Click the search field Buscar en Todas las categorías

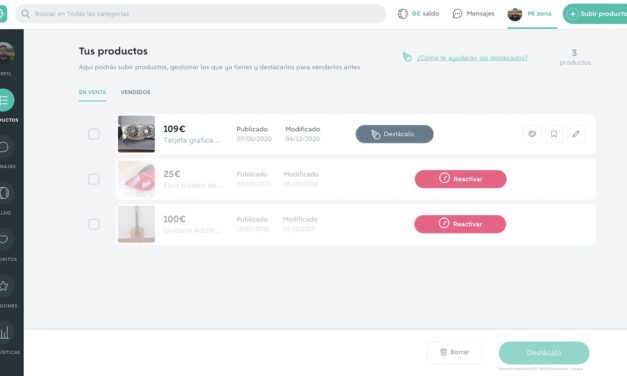(200, 14)
